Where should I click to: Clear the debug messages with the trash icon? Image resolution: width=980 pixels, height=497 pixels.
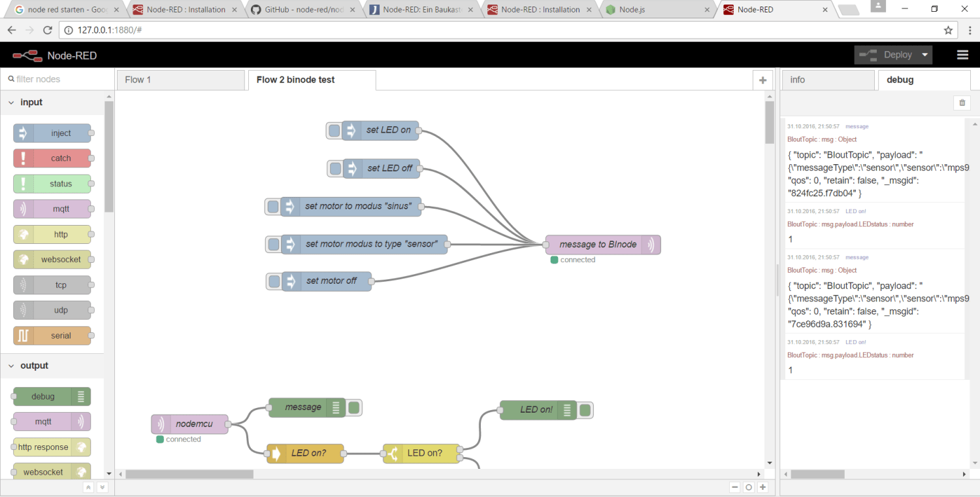[x=962, y=103]
